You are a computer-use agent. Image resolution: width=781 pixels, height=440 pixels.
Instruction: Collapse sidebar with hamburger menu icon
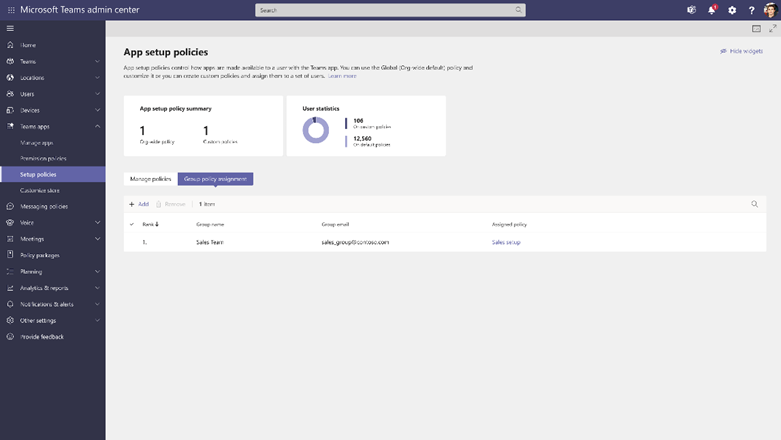pyautogui.click(x=10, y=28)
